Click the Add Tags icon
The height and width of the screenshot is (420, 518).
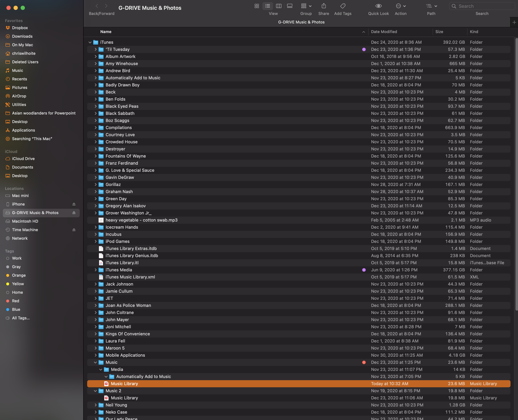[343, 6]
